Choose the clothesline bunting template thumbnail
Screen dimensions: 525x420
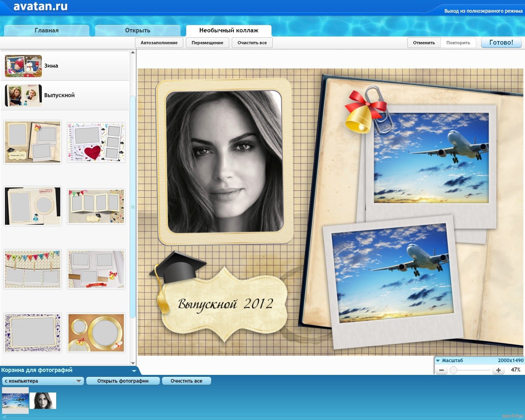pos(33,269)
